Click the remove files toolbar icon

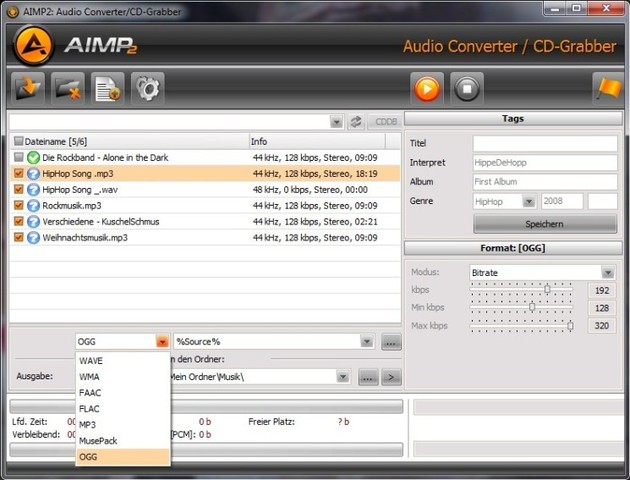67,88
